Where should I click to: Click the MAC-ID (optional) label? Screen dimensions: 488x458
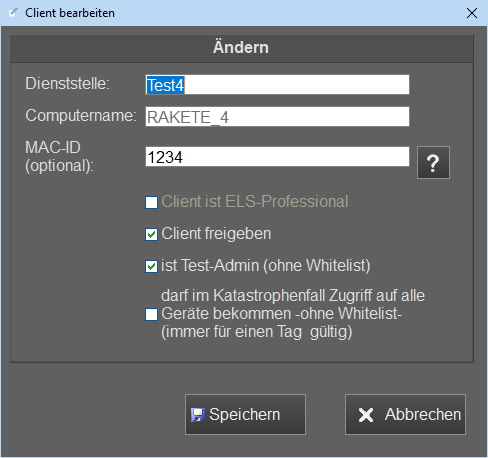pyautogui.click(x=59, y=157)
